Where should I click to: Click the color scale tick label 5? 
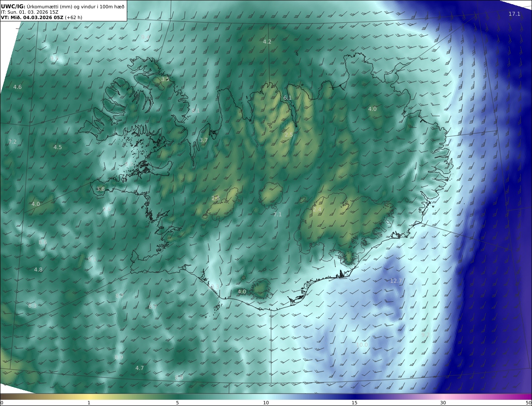tap(177, 403)
